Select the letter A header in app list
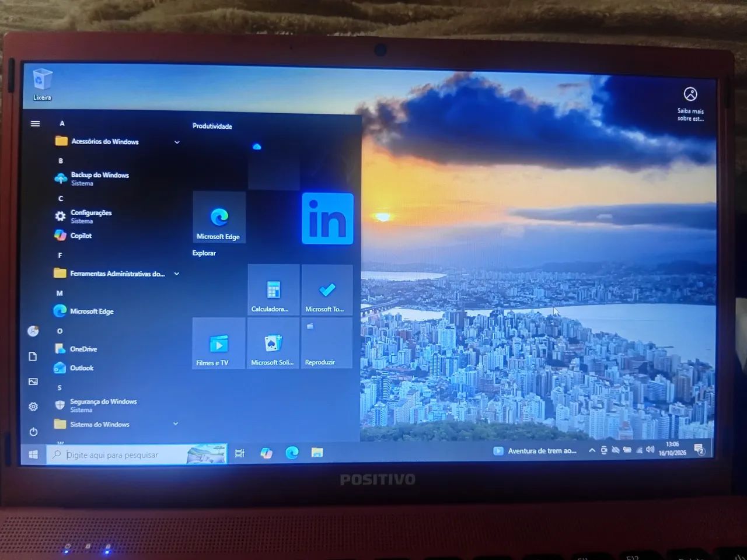 [62, 124]
